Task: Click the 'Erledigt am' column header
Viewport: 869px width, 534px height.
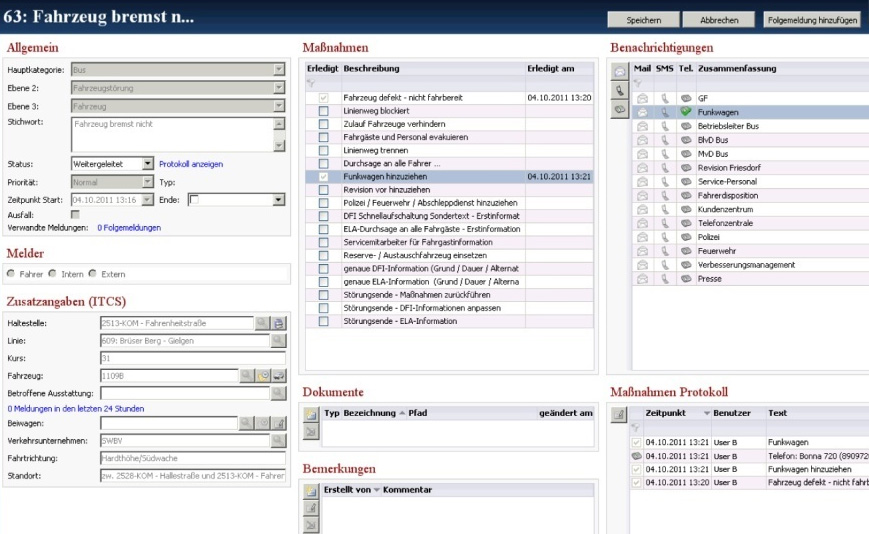Action: [559, 69]
